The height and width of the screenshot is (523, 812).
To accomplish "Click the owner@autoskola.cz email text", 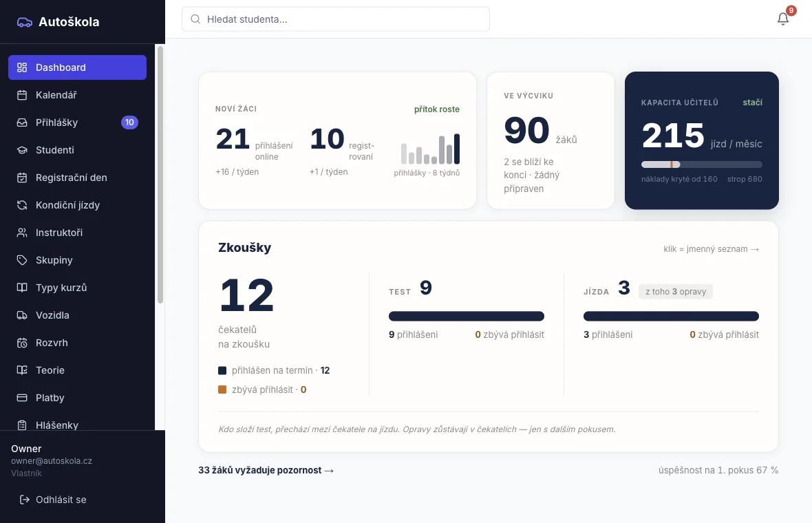I will 52,461.
